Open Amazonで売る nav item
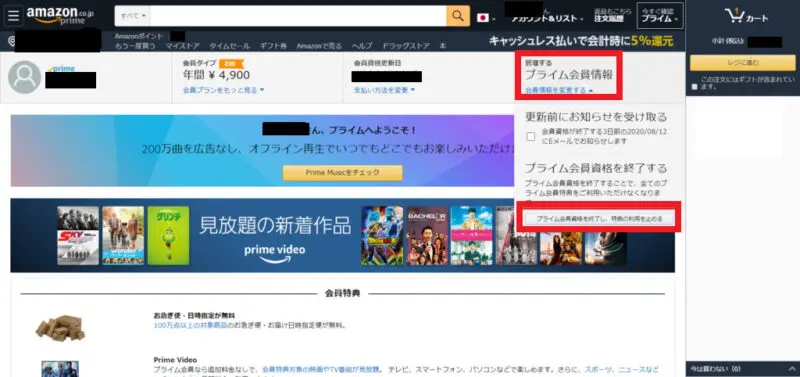The width and height of the screenshot is (800, 377). (x=319, y=46)
